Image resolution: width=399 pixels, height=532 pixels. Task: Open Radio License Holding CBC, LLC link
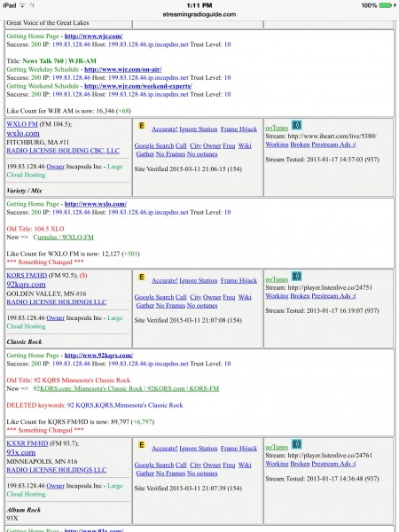tap(63, 151)
